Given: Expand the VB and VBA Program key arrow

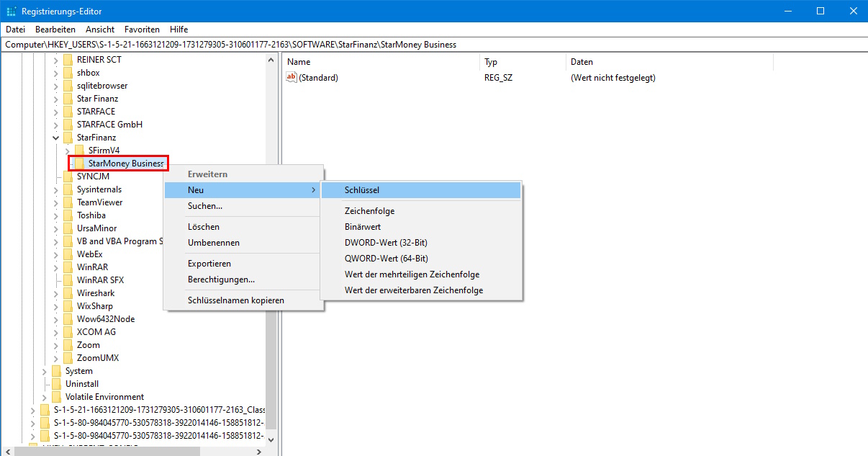Looking at the screenshot, I should [56, 241].
